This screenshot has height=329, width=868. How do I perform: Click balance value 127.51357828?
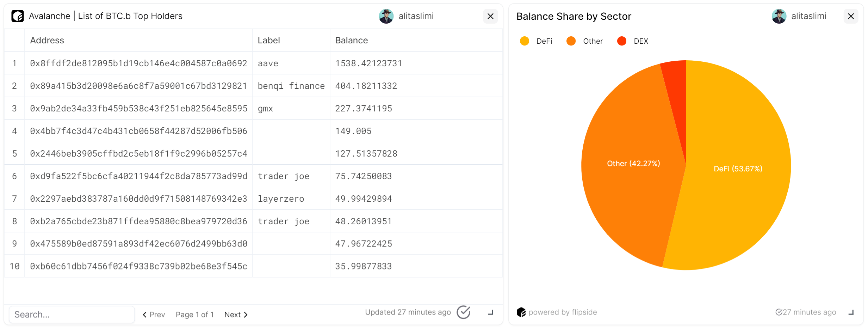tap(366, 154)
